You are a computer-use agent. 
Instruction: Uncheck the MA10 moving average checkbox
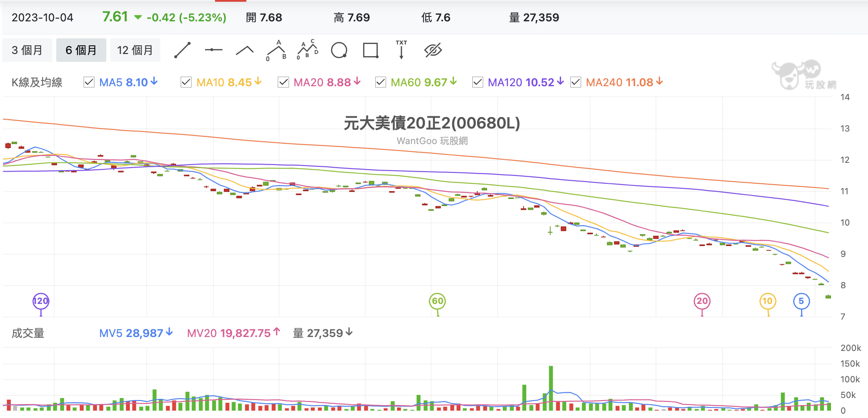tap(186, 82)
